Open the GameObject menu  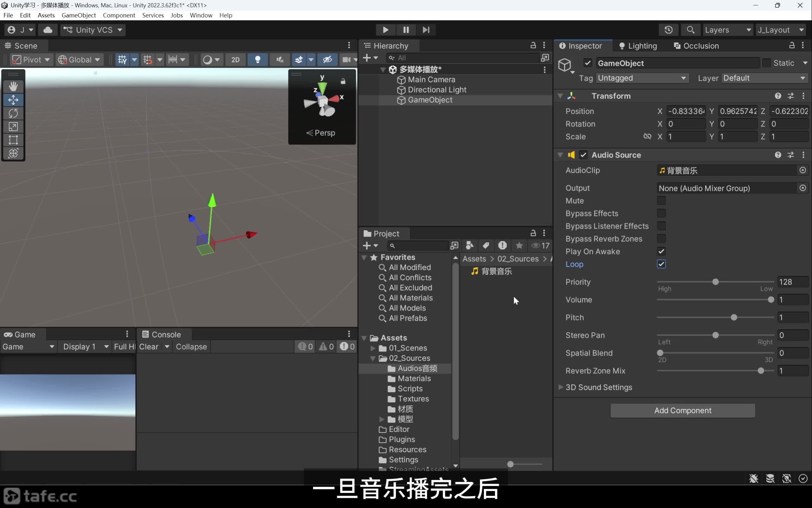coord(79,15)
